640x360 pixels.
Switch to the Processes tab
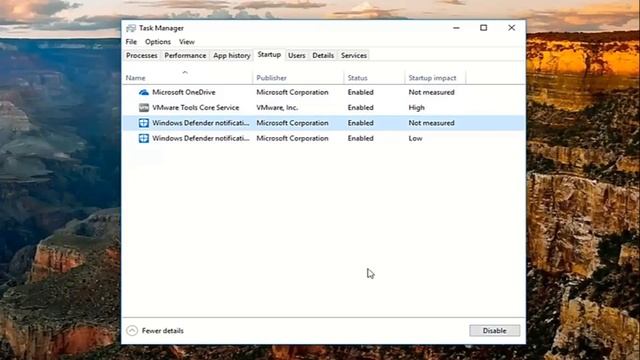(x=142, y=56)
